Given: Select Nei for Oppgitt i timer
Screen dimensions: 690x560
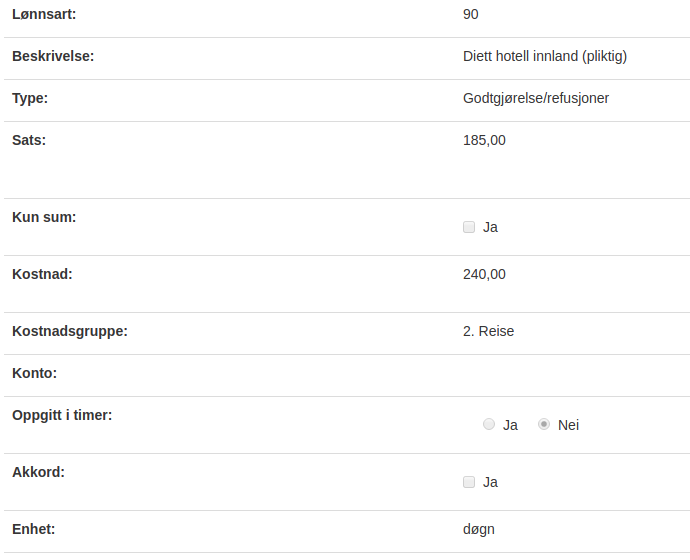Looking at the screenshot, I should pos(544,425).
